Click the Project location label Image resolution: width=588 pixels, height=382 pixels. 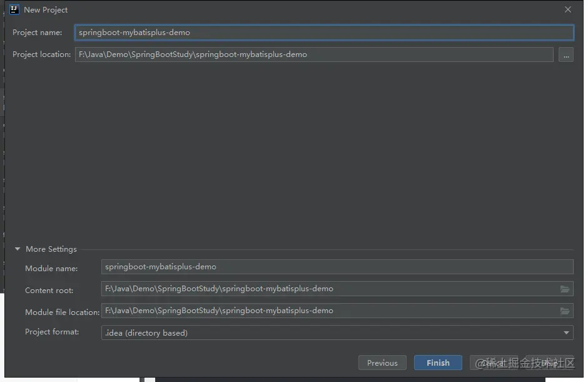pyautogui.click(x=41, y=54)
